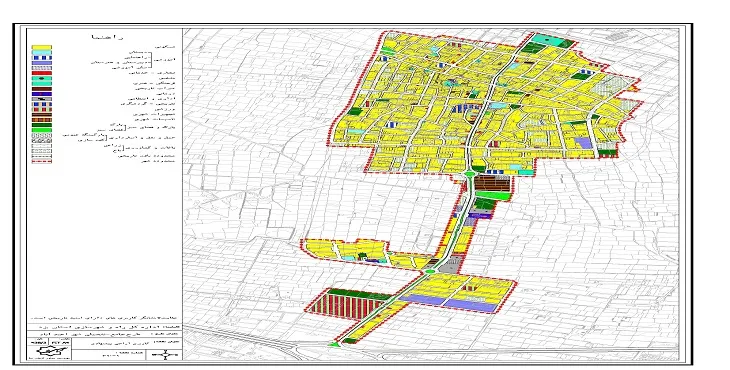Click the green triangle at the road's southern end
This screenshot has width=730, height=370.
click(333, 344)
